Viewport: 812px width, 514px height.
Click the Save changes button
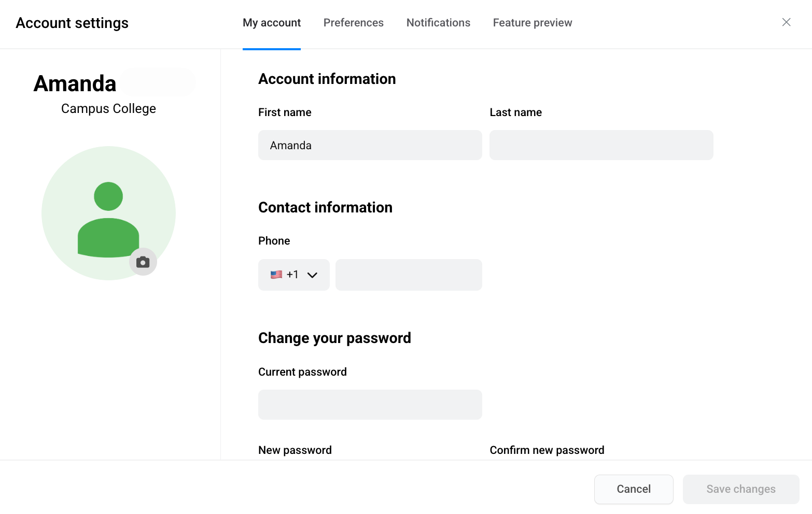click(740, 489)
